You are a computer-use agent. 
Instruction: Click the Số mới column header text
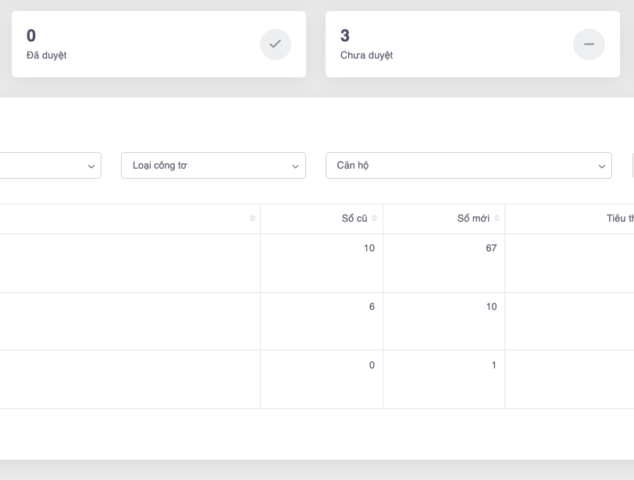coord(474,219)
